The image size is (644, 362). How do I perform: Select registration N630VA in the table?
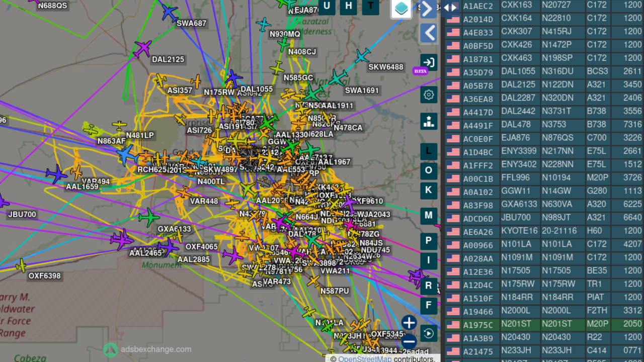pyautogui.click(x=562, y=204)
